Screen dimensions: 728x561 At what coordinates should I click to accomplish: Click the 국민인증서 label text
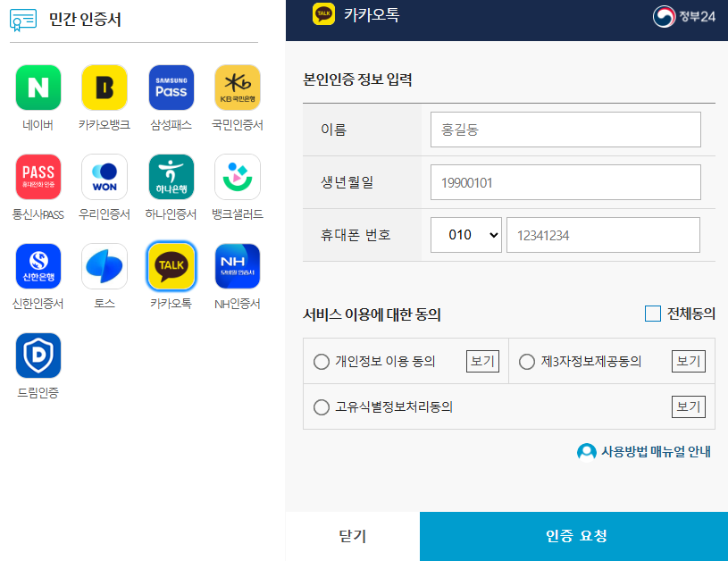pos(238,125)
